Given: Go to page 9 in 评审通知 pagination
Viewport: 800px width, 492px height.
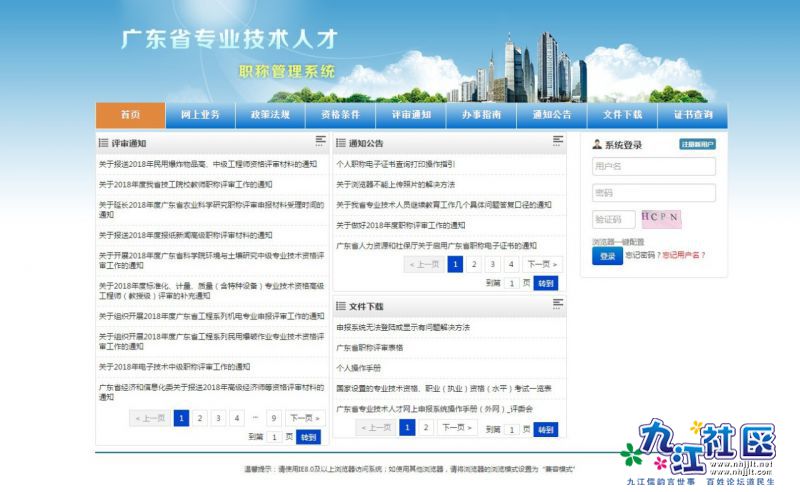Looking at the screenshot, I should click(x=273, y=418).
